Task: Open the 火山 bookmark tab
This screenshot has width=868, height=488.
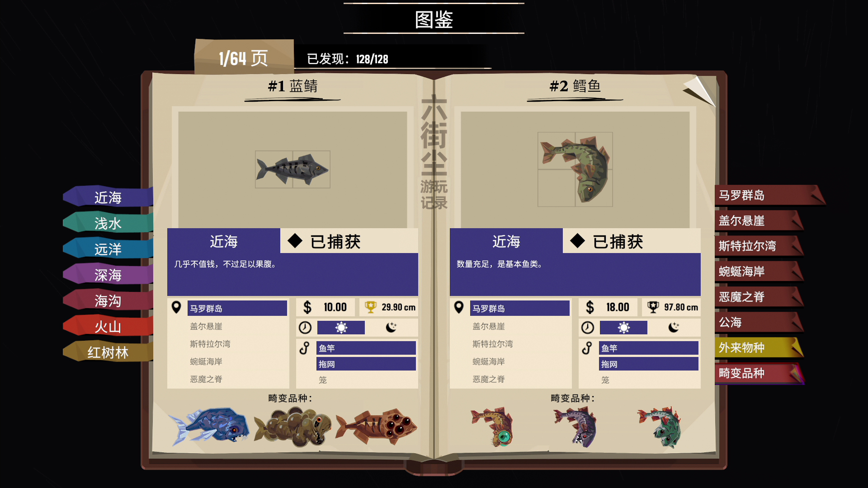Action: pyautogui.click(x=108, y=326)
